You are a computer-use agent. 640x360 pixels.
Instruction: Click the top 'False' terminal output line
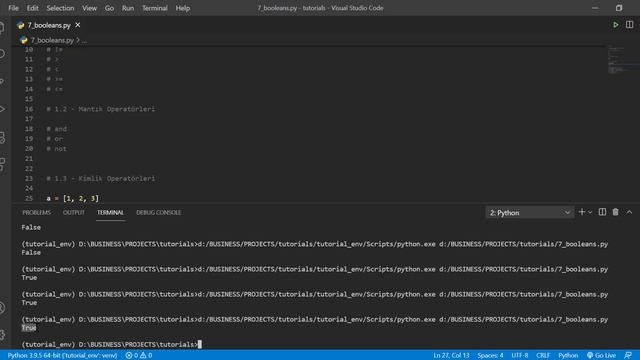(x=31, y=227)
